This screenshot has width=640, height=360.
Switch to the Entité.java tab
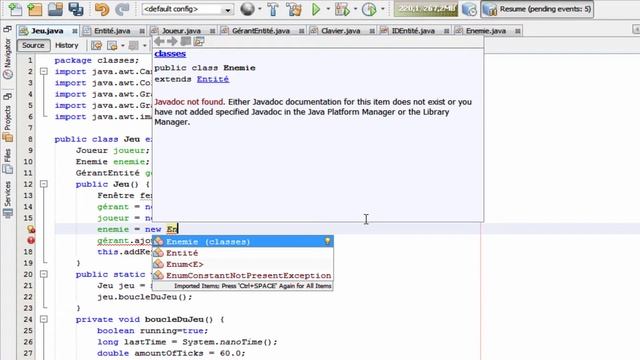point(112,31)
